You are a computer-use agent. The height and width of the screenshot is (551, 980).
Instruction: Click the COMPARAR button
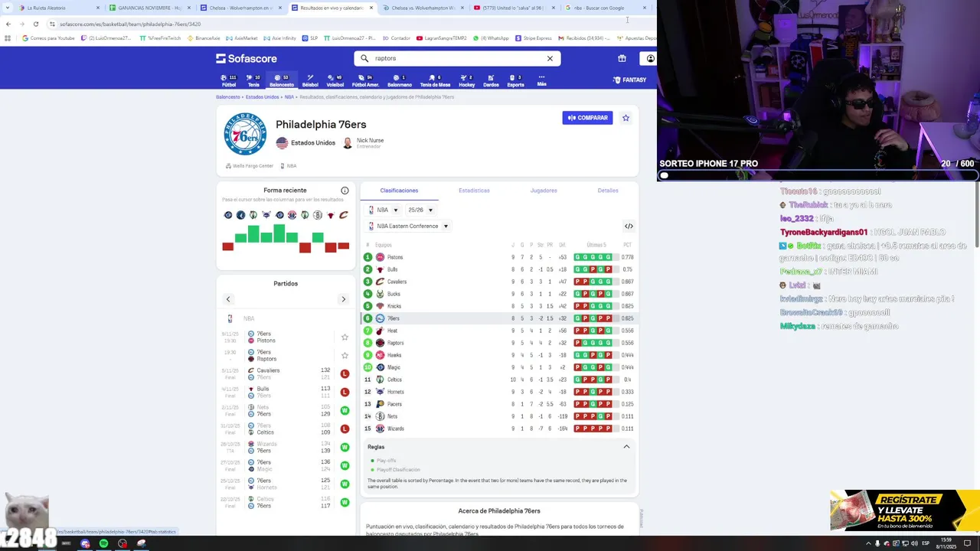pos(587,118)
